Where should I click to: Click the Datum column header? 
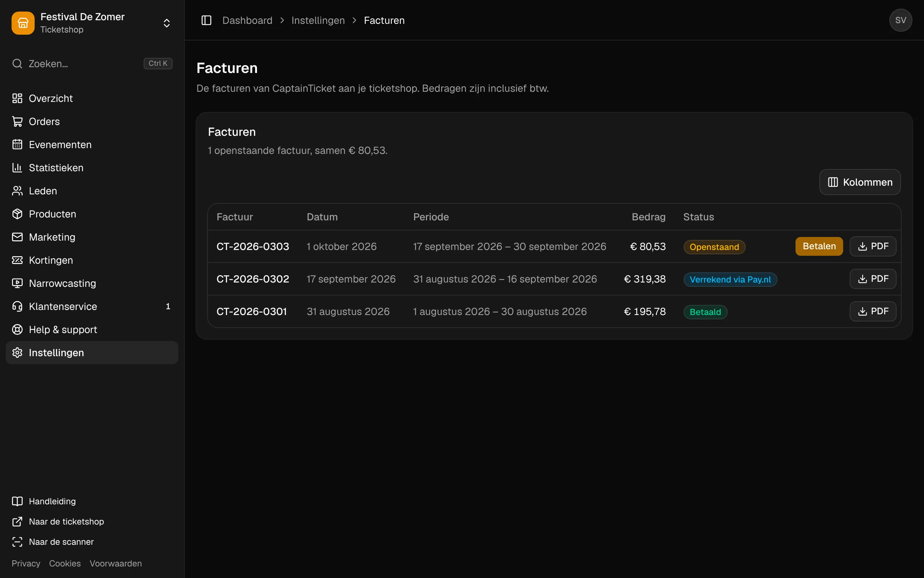pyautogui.click(x=322, y=217)
